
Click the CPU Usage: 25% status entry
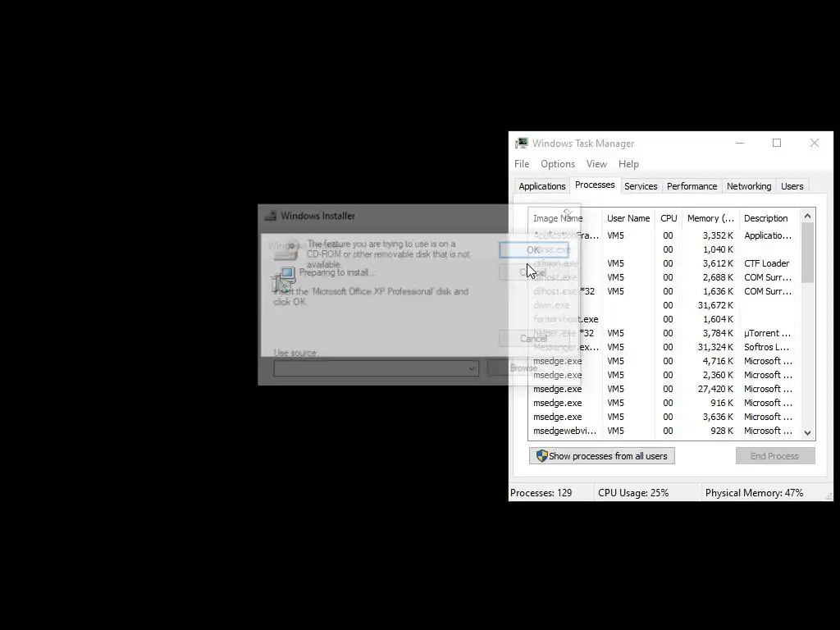pyautogui.click(x=633, y=493)
